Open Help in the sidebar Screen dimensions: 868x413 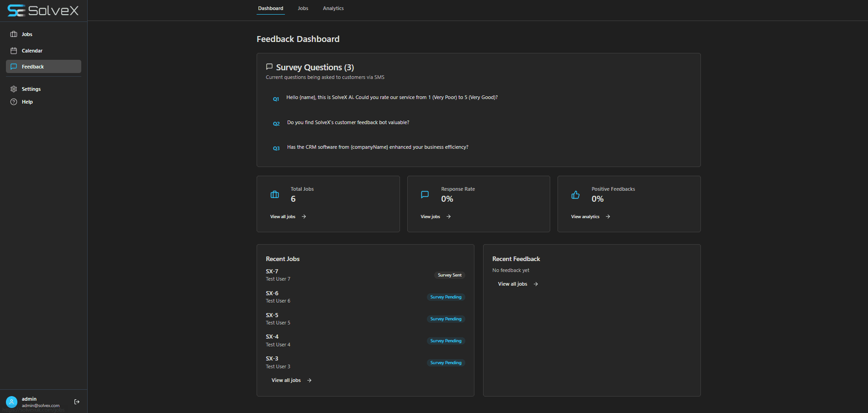43,102
